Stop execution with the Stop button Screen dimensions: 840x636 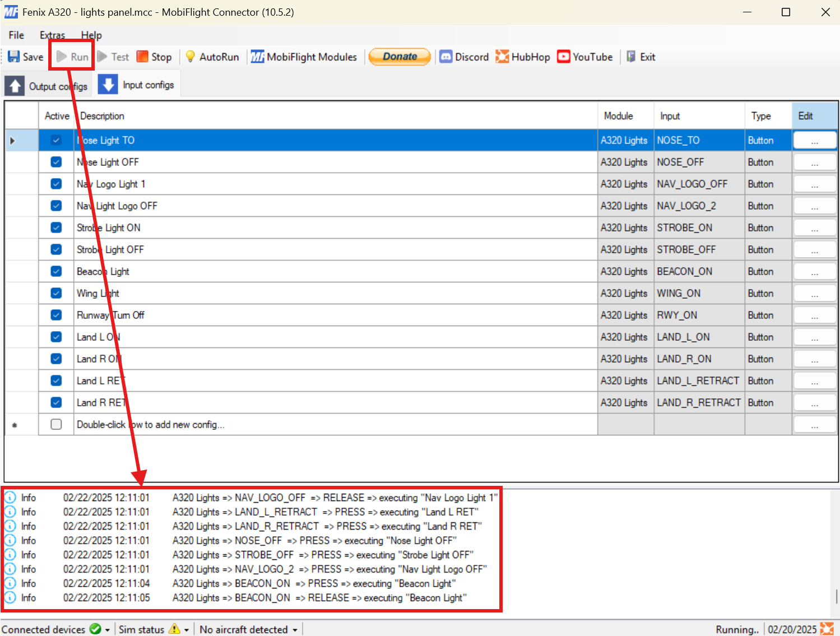pyautogui.click(x=154, y=57)
